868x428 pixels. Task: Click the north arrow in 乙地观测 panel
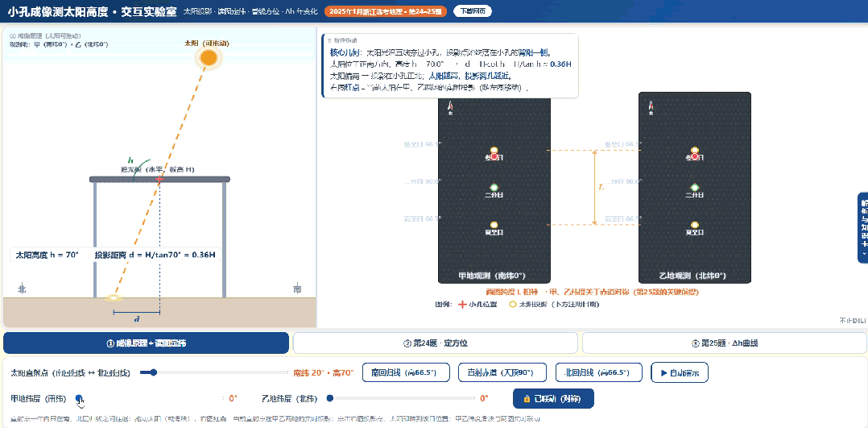point(651,107)
